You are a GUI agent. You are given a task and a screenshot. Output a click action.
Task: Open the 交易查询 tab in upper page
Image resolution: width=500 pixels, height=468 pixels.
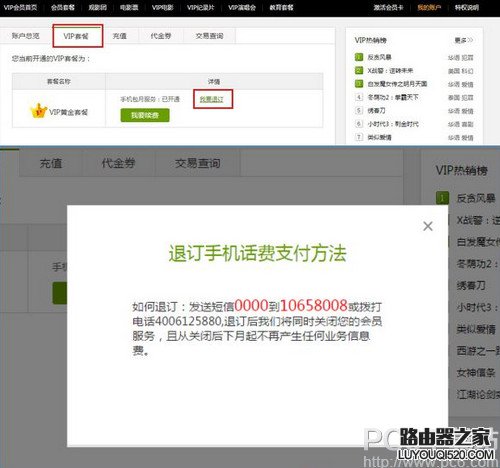pos(210,36)
